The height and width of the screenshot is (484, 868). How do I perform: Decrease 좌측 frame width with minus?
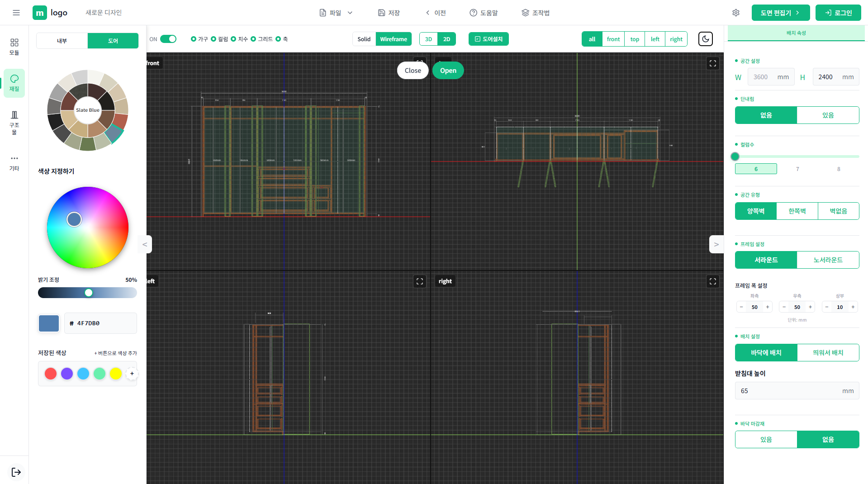741,307
